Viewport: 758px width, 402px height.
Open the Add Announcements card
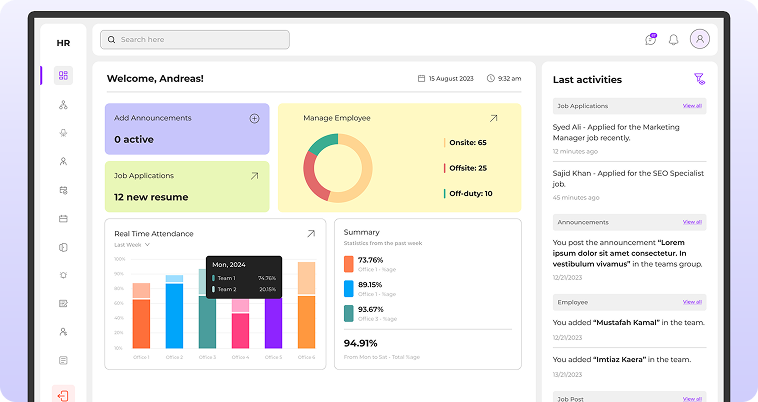click(x=187, y=129)
